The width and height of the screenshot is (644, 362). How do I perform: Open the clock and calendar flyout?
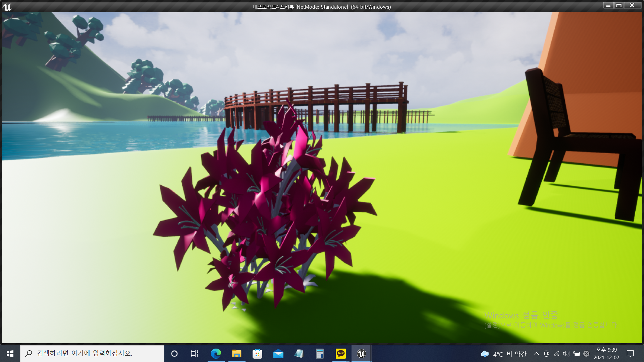pyautogui.click(x=606, y=354)
